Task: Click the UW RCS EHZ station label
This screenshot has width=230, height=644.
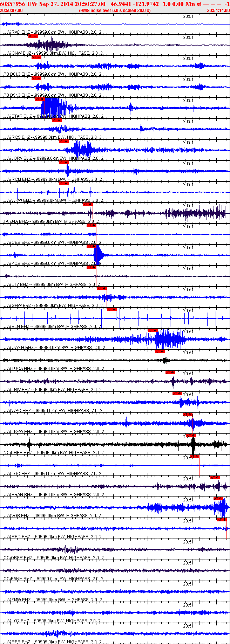Action: click(53, 137)
